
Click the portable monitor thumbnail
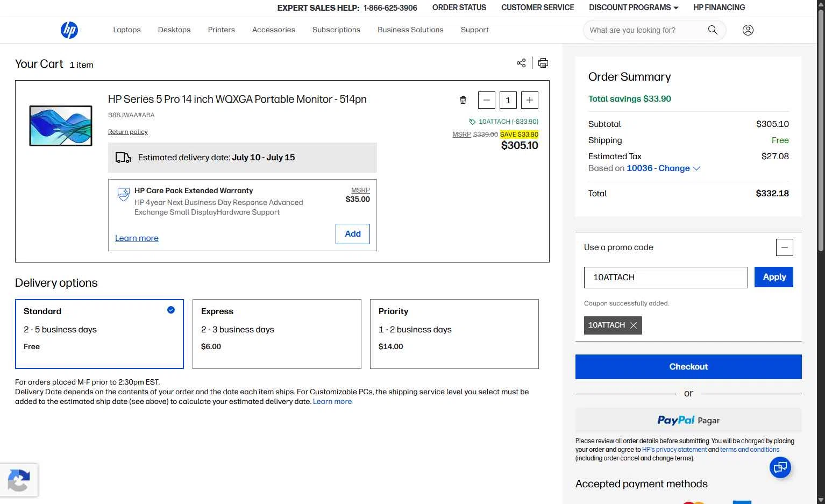tap(61, 126)
